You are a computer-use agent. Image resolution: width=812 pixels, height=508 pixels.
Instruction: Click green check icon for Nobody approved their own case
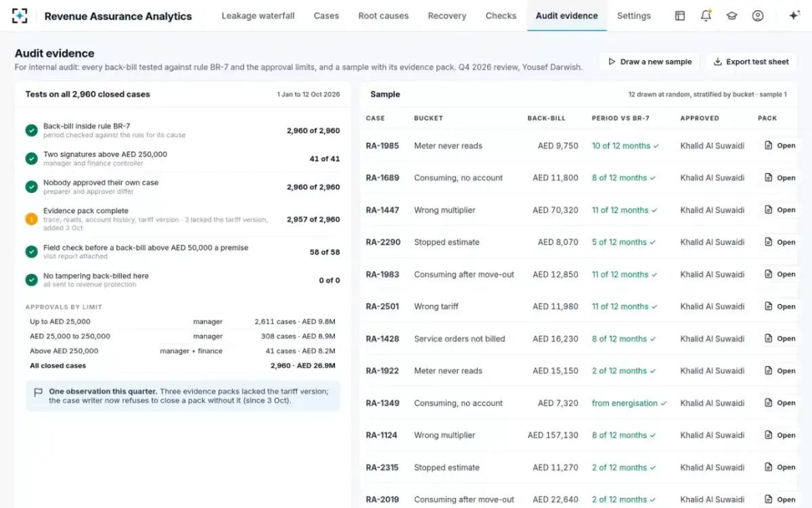[31, 187]
